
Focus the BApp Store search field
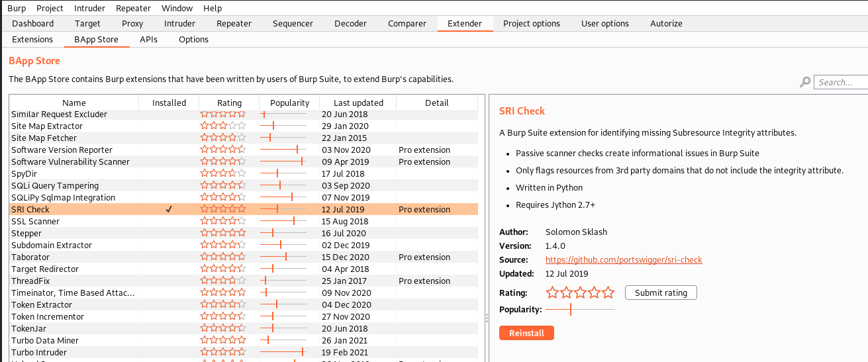pos(841,82)
